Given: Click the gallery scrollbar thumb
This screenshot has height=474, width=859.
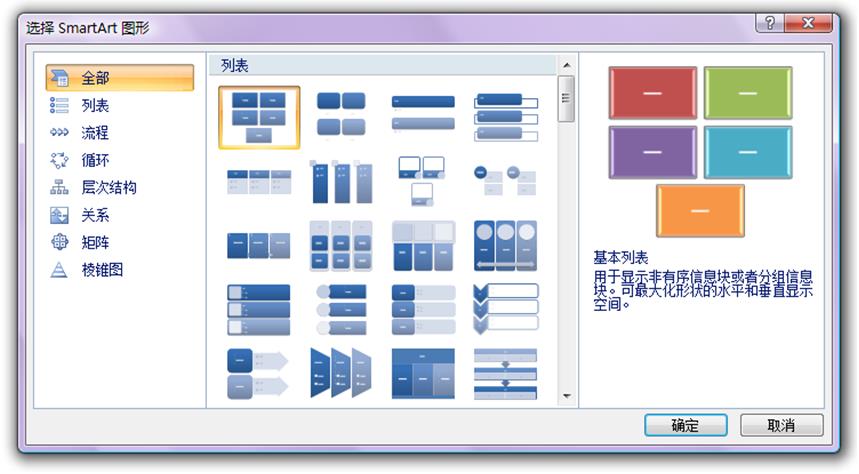Looking at the screenshot, I should point(566,99).
